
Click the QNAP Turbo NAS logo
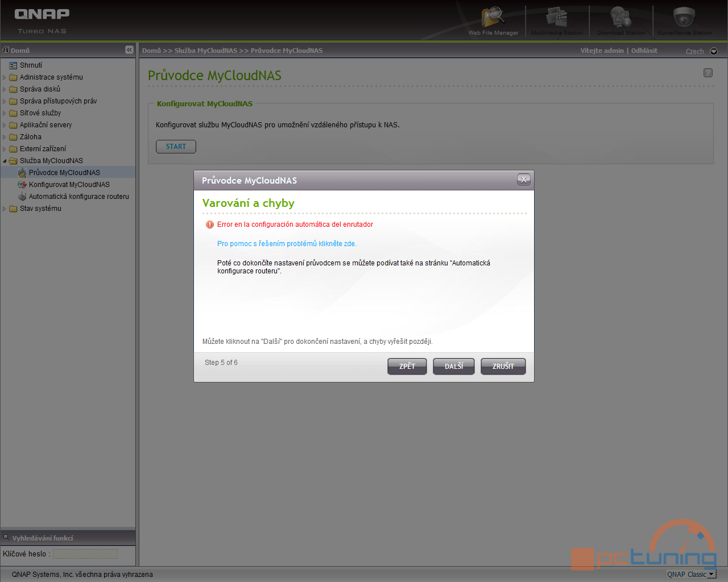(42, 20)
